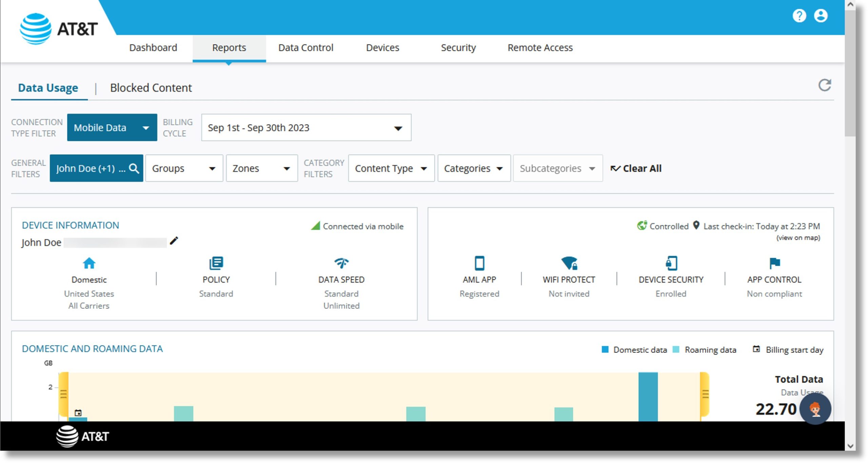Viewport: 868px width, 463px height.
Task: Open the Data Control tab
Action: (x=305, y=48)
